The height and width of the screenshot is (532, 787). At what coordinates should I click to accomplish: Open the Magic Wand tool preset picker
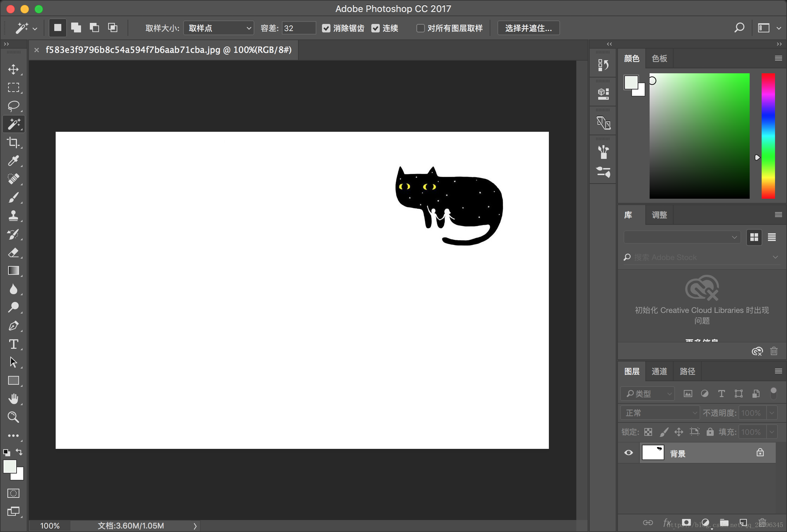(35, 29)
